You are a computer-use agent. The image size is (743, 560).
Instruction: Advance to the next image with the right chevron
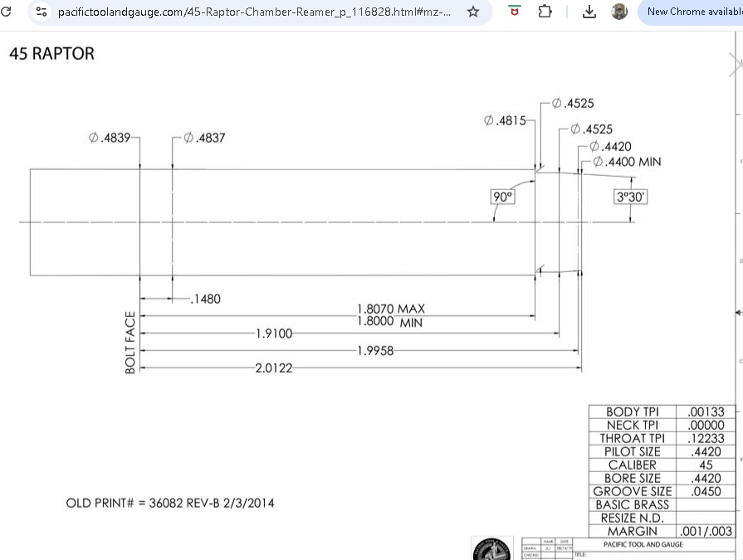tap(736, 62)
